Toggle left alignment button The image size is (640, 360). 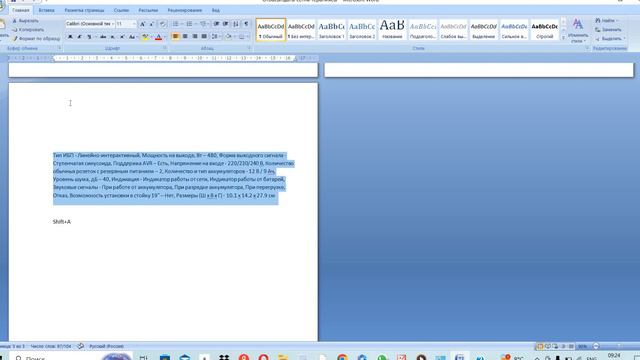[x=176, y=37]
